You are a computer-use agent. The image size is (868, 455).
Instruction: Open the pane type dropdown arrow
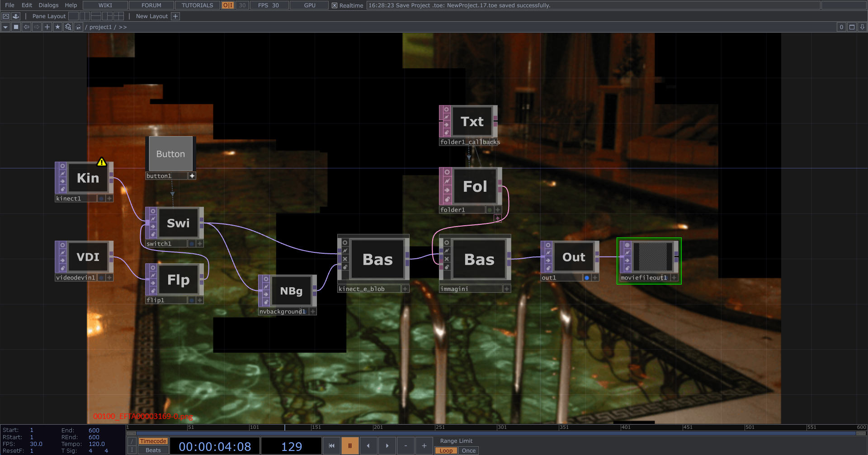coord(5,27)
